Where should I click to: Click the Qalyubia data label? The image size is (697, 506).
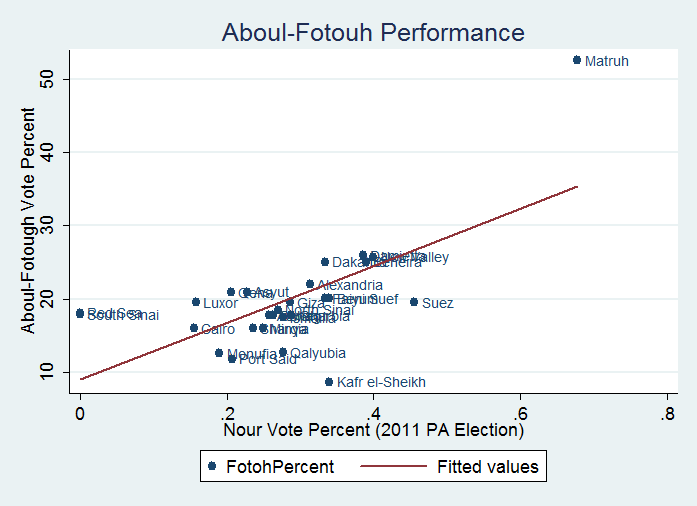pos(318,353)
